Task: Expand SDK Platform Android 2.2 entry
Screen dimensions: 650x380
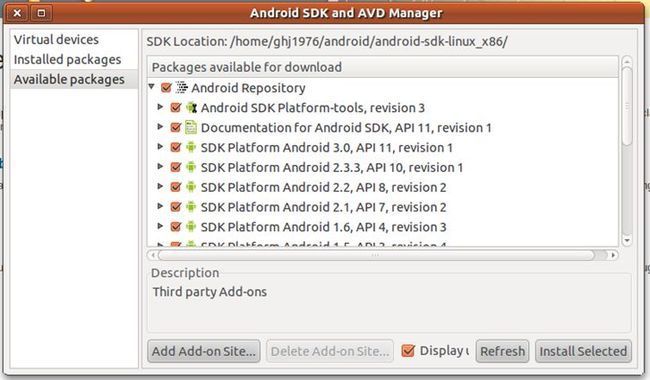Action: [160, 186]
